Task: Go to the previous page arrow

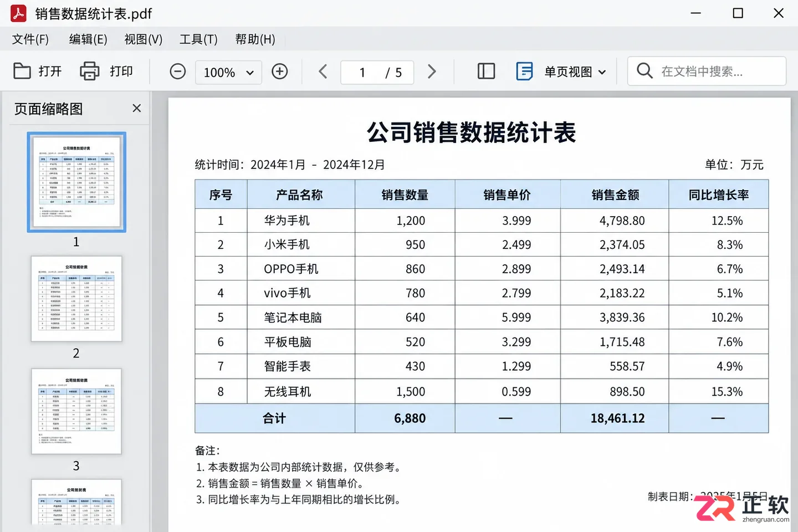Action: (x=323, y=71)
